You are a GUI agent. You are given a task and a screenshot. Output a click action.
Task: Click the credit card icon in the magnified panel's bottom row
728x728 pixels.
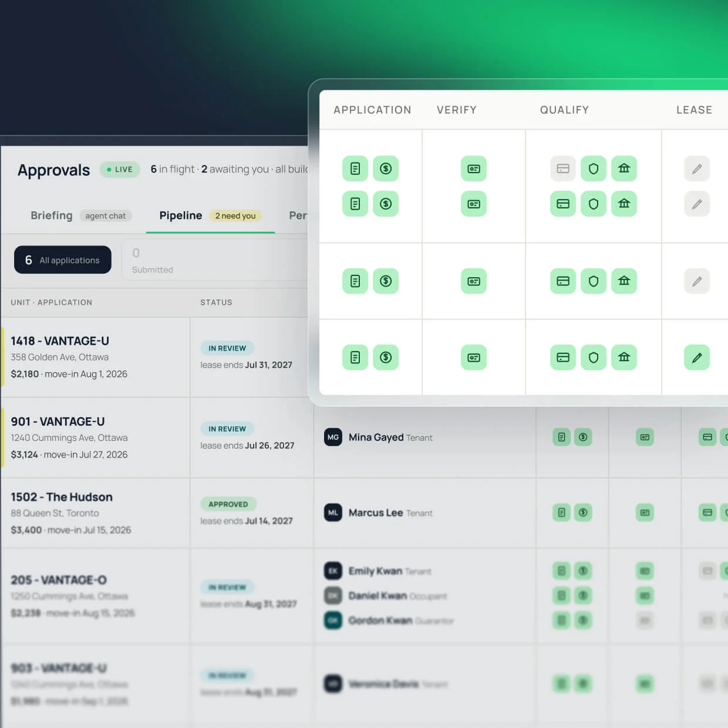coord(563,358)
